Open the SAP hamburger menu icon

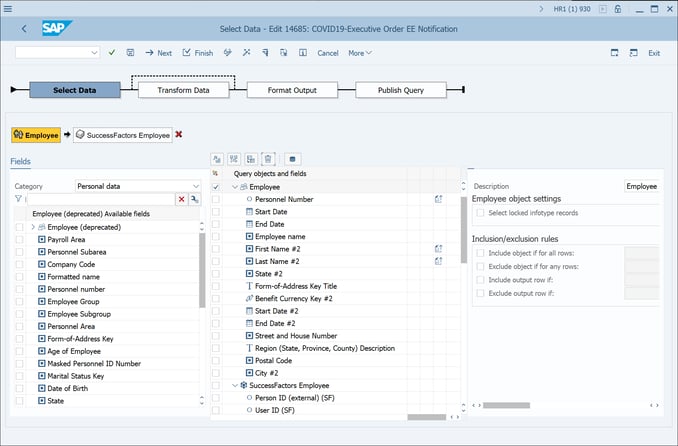pyautogui.click(x=7, y=8)
